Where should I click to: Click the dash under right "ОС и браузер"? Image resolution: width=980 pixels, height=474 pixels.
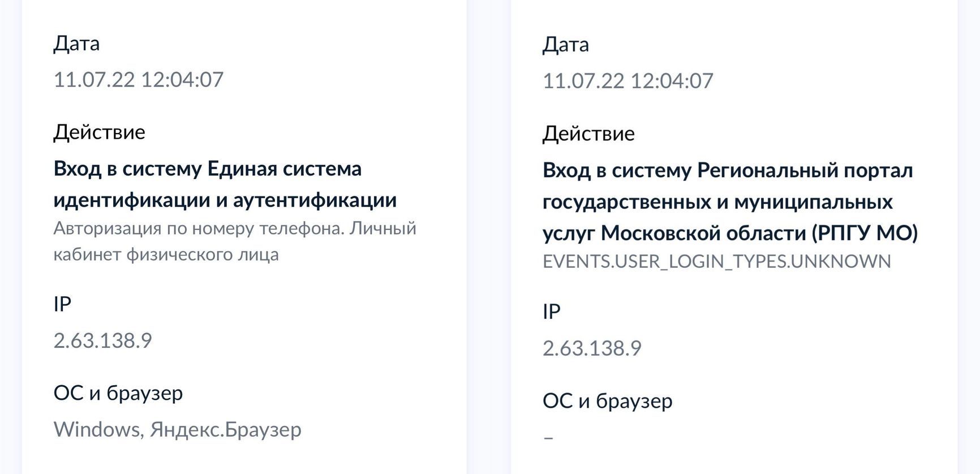pyautogui.click(x=548, y=438)
